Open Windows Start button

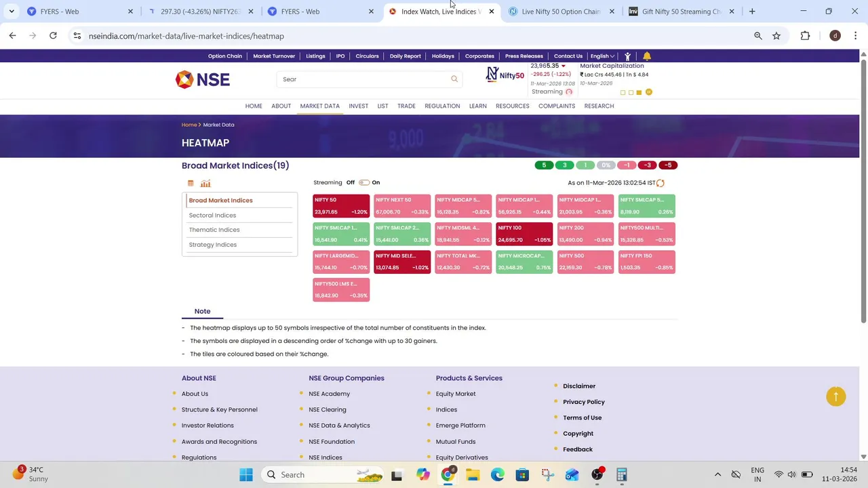(246, 474)
